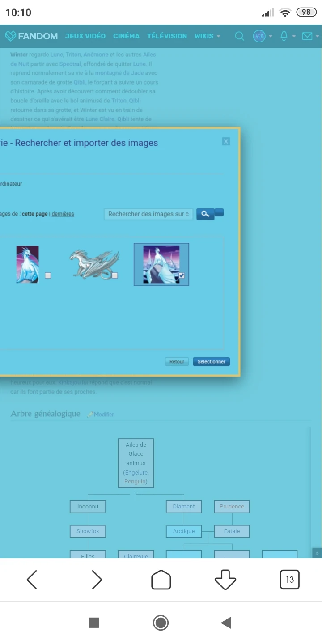Screen dimensions: 322x644
Task: Open the search magnifier in Fandom header
Action: coord(240,36)
